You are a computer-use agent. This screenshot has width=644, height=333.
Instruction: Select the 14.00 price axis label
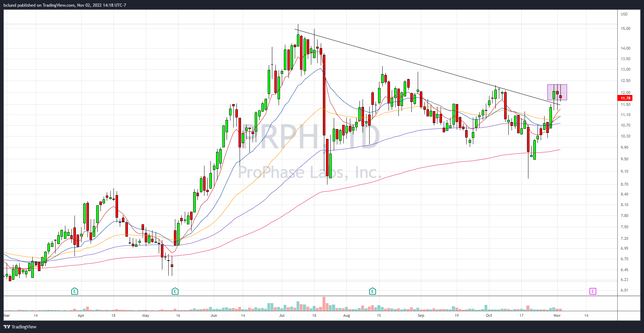click(x=625, y=48)
